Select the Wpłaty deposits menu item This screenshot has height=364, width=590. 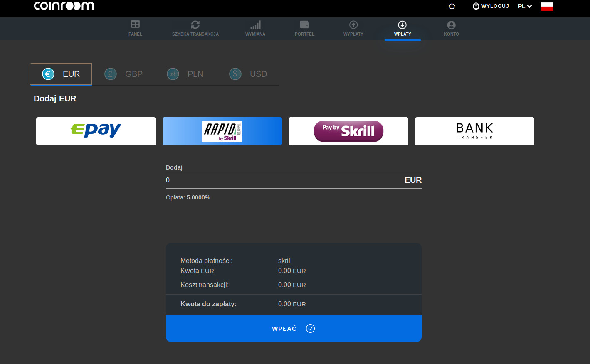tap(402, 29)
